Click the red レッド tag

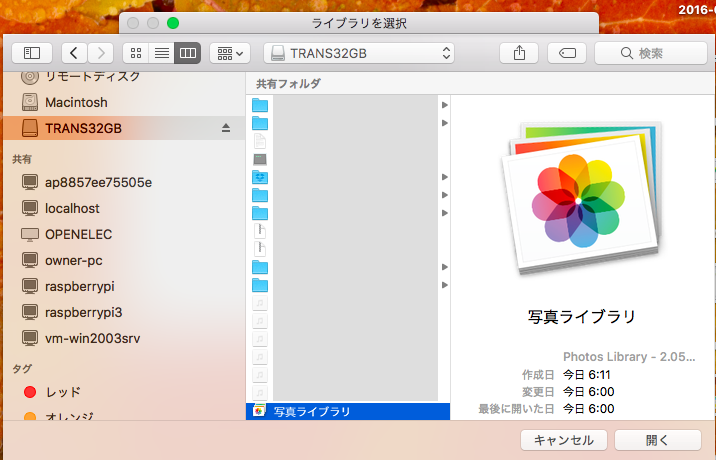tap(124, 392)
